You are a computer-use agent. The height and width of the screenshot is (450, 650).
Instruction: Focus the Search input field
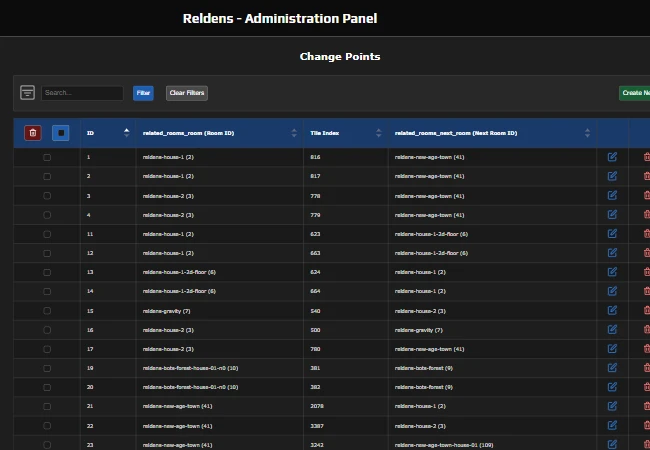tap(82, 93)
